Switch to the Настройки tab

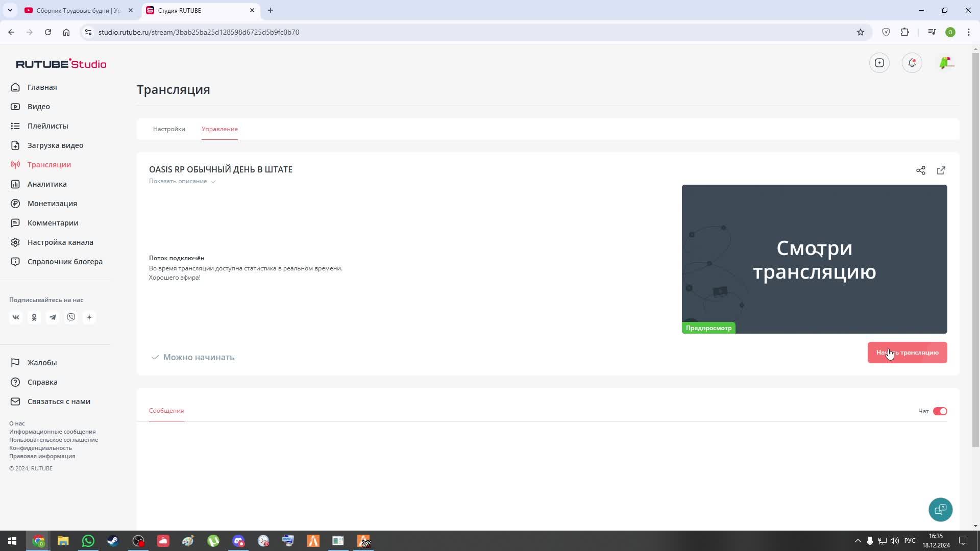click(x=169, y=129)
